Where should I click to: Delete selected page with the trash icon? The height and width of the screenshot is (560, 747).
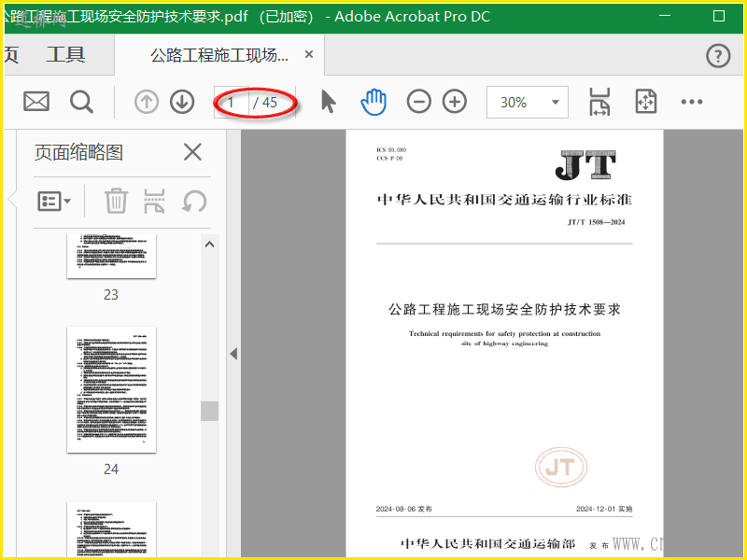116,201
